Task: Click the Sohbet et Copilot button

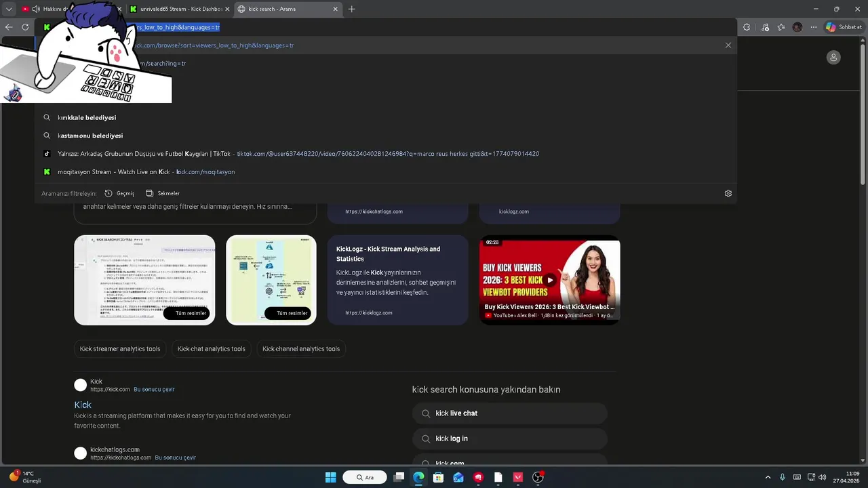Action: (x=843, y=27)
